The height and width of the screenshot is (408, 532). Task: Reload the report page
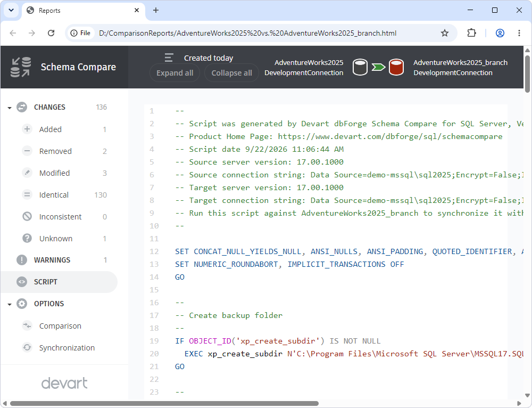(51, 33)
